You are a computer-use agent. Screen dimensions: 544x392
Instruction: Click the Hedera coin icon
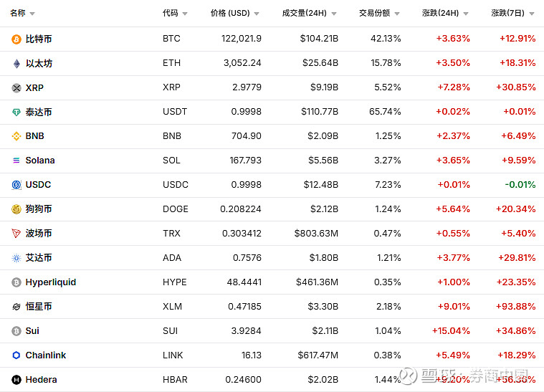(16, 380)
